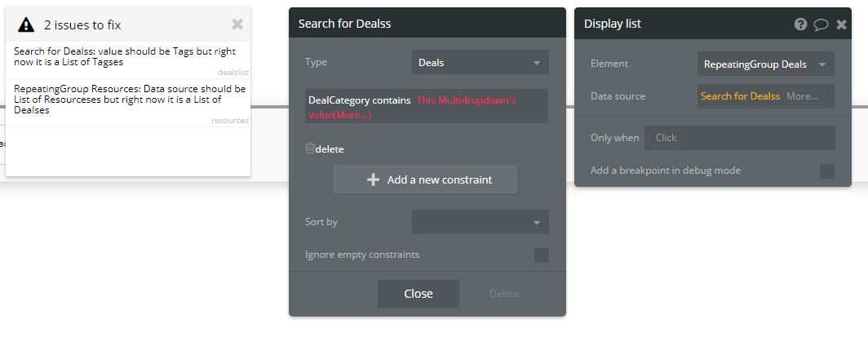This screenshot has width=868, height=341.
Task: Close the issues to fix panel
Action: point(237,24)
